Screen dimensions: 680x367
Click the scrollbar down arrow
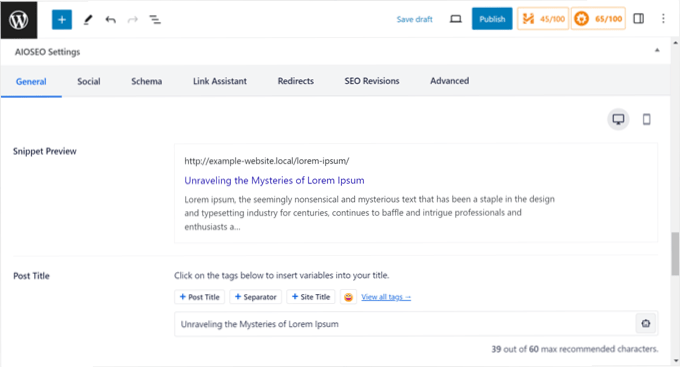[x=675, y=361]
